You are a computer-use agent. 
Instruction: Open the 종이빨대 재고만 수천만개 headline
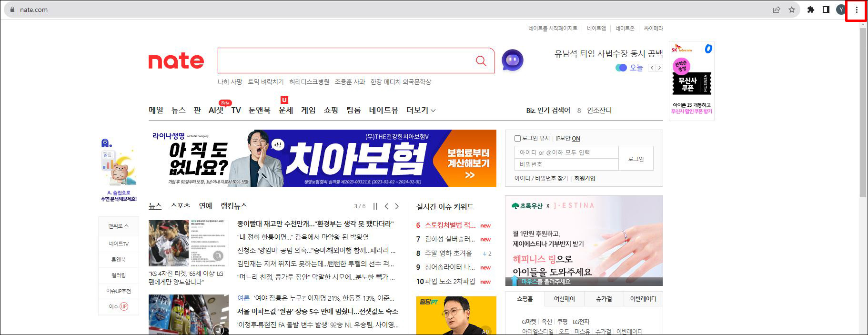pos(315,223)
